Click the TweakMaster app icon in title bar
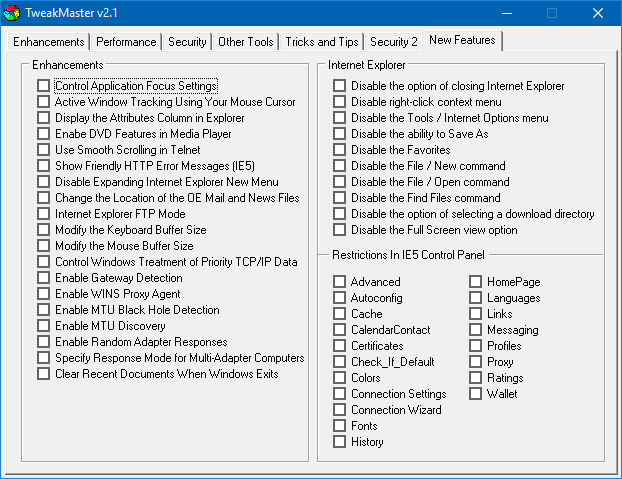 [12, 13]
